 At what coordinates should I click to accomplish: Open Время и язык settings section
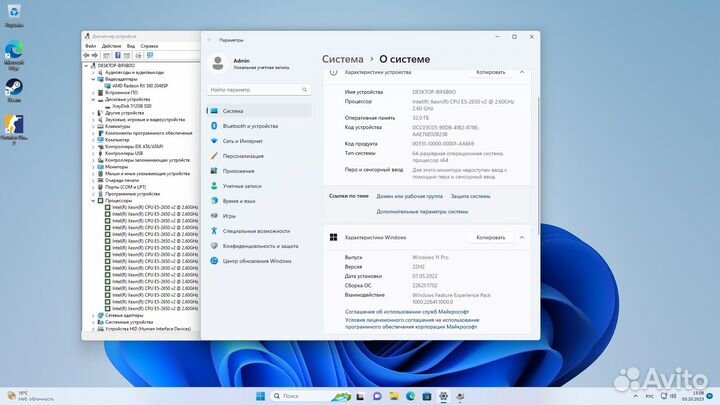259,201
